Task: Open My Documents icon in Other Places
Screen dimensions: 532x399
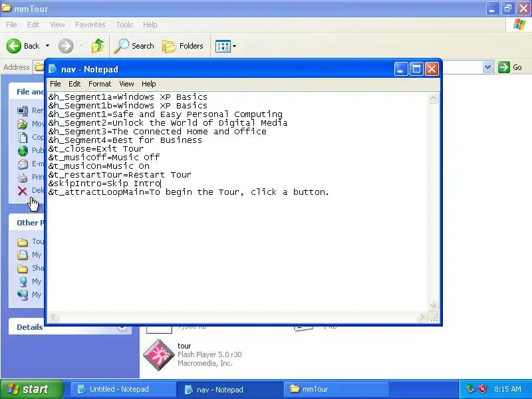Action: 23,255
